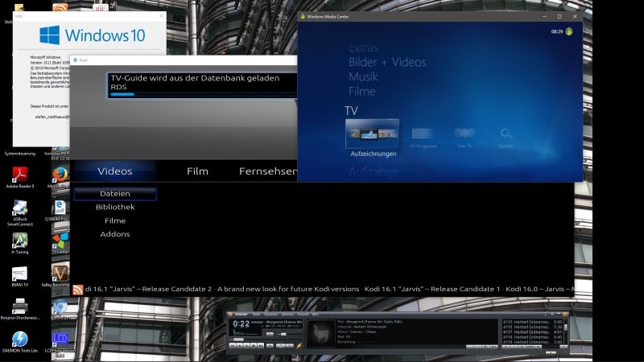Click the Winamp elapsed time display
This screenshot has width=644, height=362.
(x=241, y=324)
